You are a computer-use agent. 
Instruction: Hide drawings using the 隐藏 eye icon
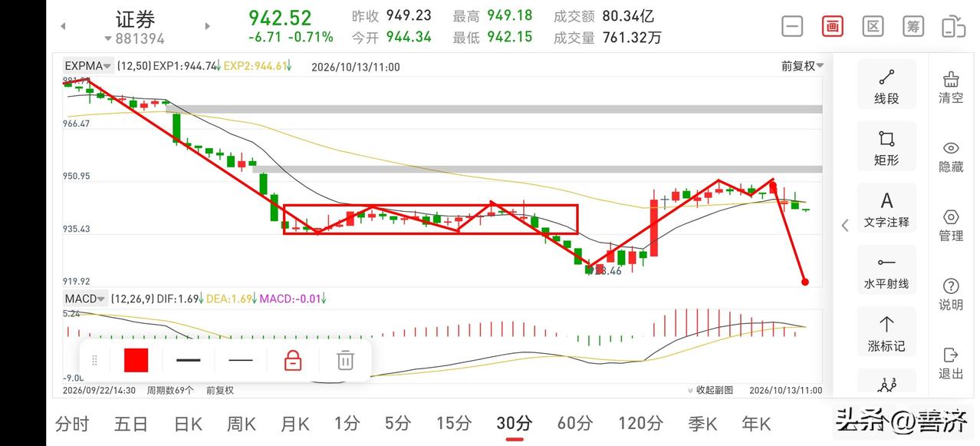pos(951,157)
